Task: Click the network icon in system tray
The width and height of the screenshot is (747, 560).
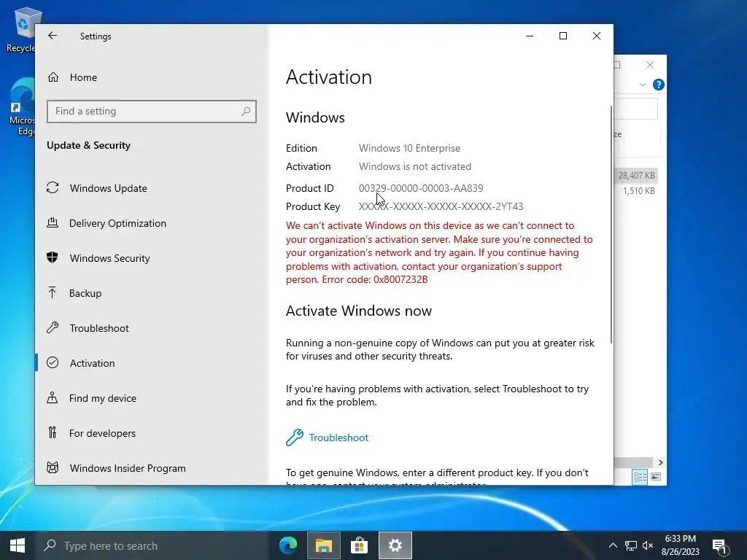Action: pos(631,545)
